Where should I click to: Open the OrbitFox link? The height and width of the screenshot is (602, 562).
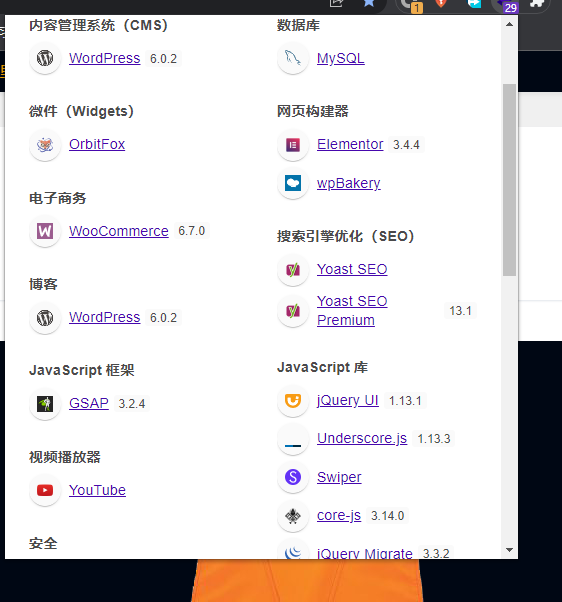(97, 144)
